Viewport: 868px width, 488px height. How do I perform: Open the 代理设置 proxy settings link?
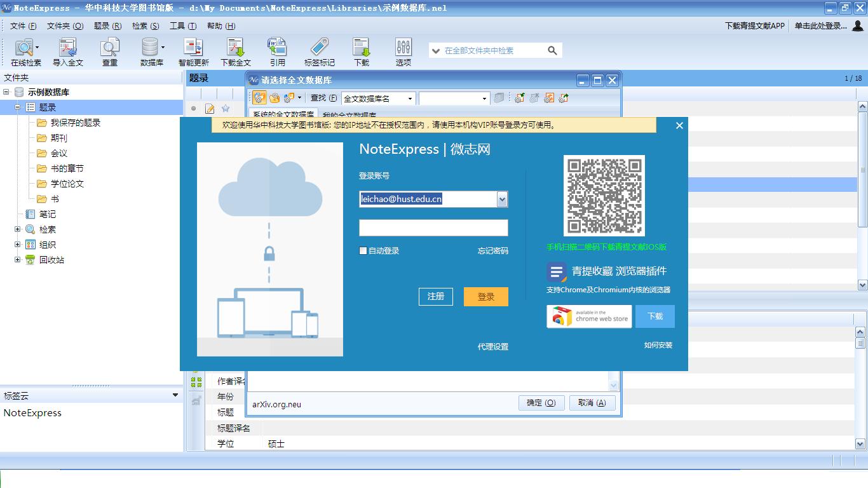493,347
